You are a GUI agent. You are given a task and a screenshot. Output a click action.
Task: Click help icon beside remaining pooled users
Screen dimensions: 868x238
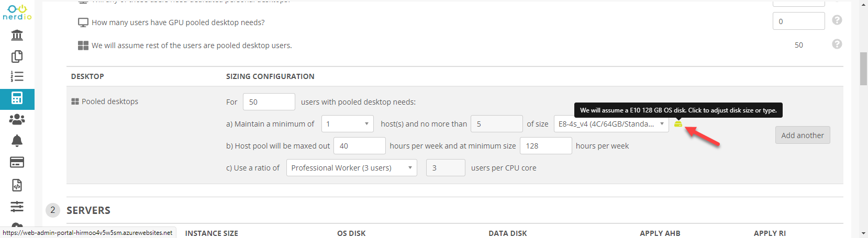point(837,44)
